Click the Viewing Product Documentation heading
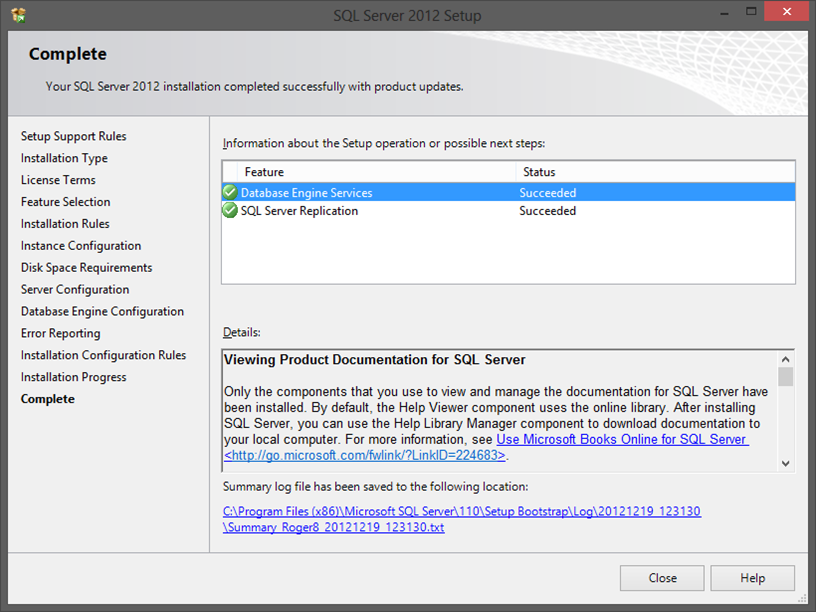The width and height of the screenshot is (816, 612). coord(374,360)
